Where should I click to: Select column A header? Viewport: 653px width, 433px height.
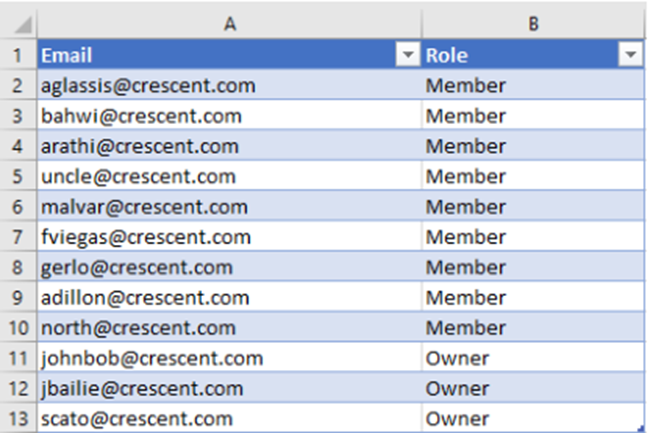coord(229,23)
